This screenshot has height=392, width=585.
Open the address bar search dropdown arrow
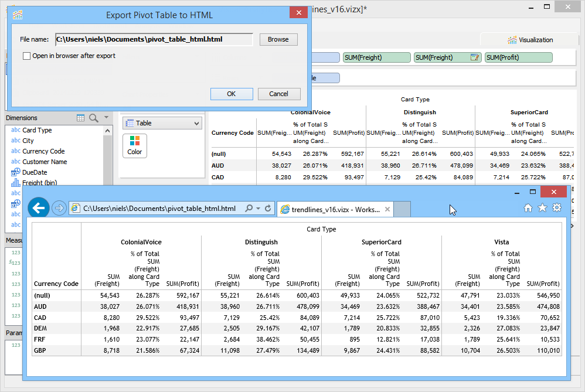pos(258,208)
